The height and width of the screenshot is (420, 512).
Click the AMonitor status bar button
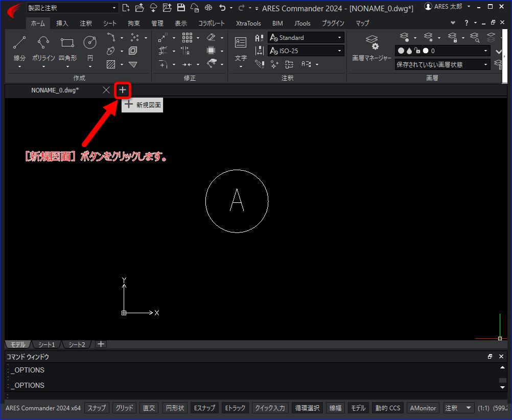point(423,408)
